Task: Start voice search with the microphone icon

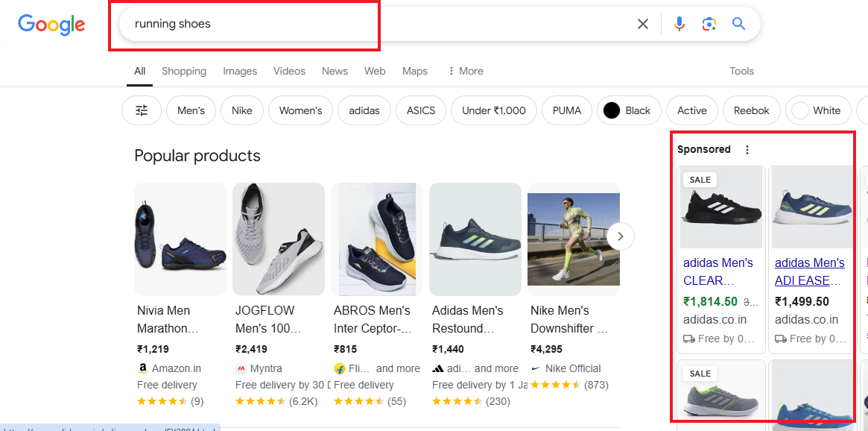Action: pyautogui.click(x=679, y=24)
